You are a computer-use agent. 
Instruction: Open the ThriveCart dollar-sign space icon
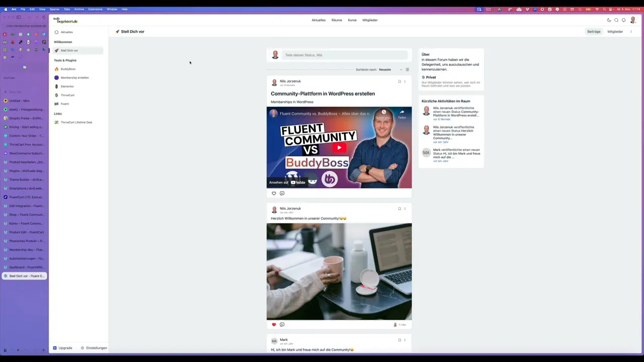tap(56, 95)
